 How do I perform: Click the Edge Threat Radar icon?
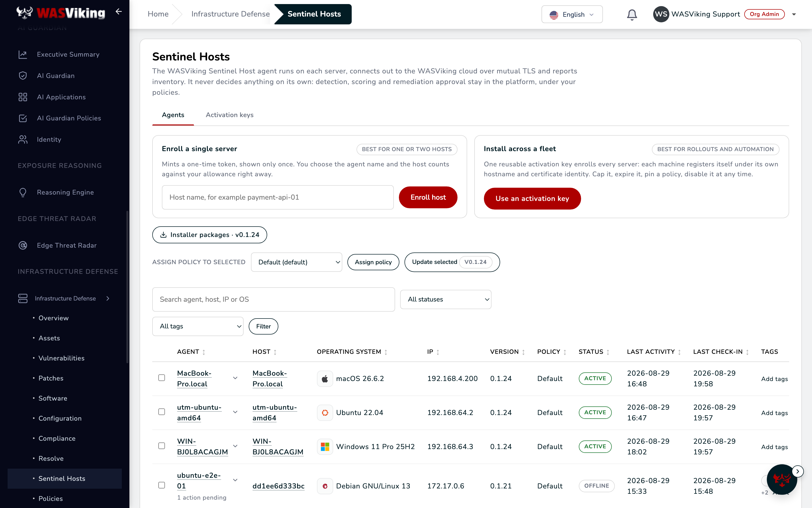(x=23, y=246)
